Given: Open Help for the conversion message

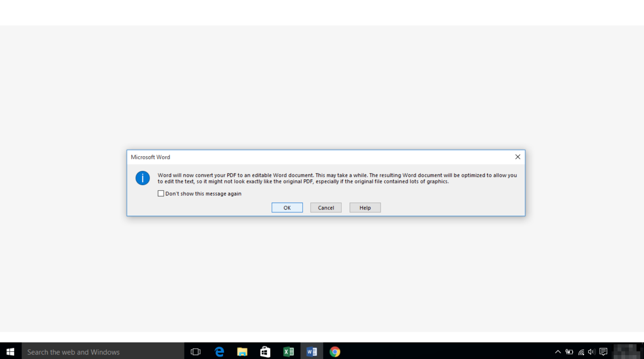Looking at the screenshot, I should 365,208.
